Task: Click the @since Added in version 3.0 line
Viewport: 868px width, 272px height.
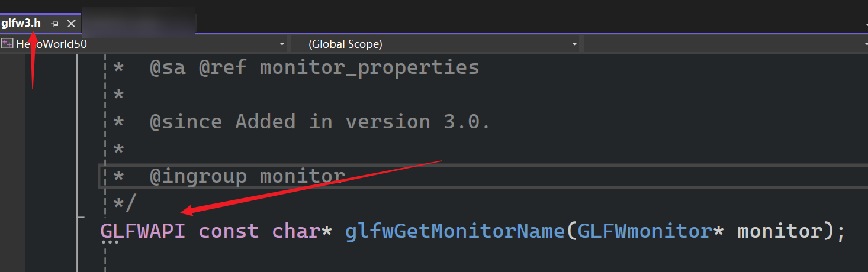Action: pyautogui.click(x=320, y=122)
